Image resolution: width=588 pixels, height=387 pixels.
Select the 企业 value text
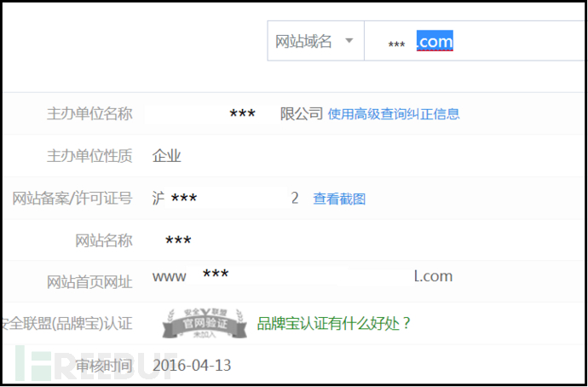(x=166, y=156)
